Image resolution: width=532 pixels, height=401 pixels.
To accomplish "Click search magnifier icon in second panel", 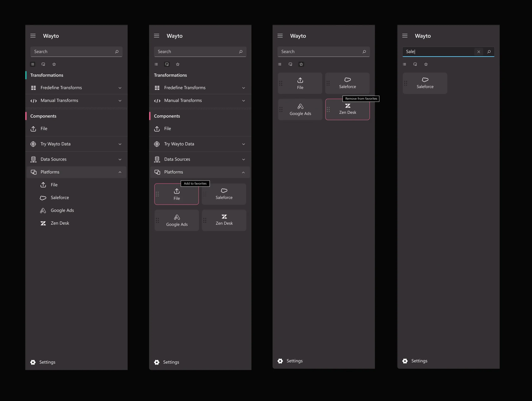I will [241, 52].
